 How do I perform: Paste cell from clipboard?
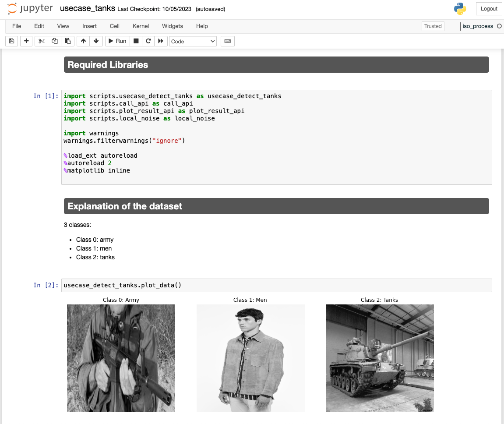point(67,41)
